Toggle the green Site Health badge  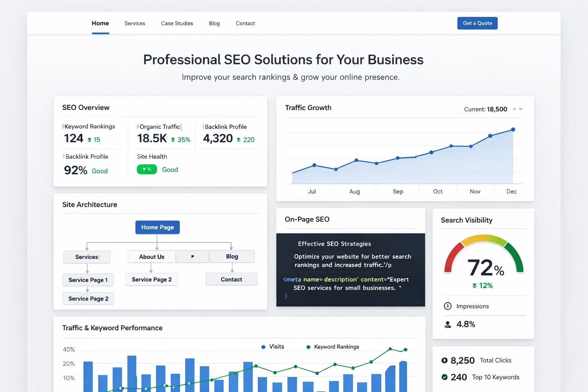[x=147, y=169]
